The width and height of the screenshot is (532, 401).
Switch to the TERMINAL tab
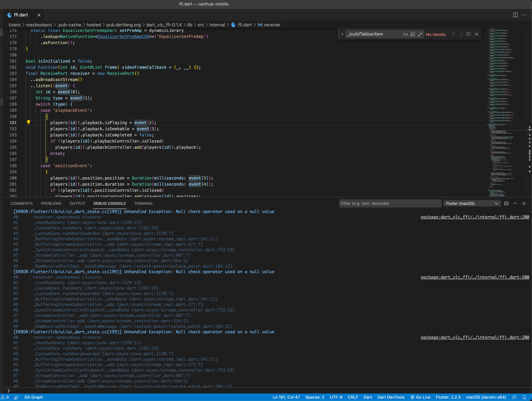point(143,203)
